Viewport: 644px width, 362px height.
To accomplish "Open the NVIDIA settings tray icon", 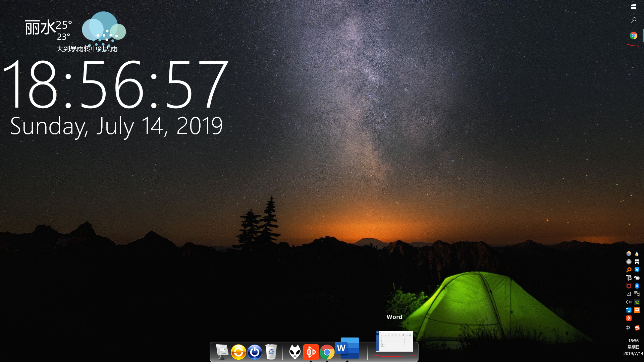I will coord(637,302).
